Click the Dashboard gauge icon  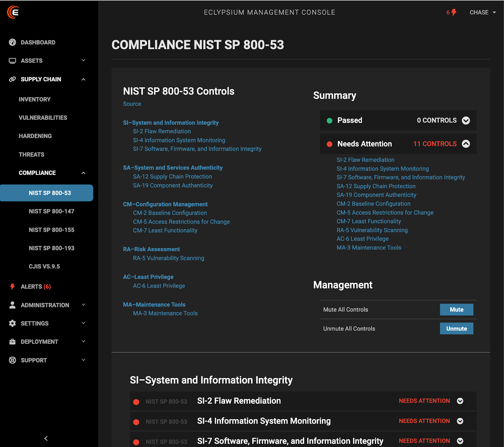[12, 42]
